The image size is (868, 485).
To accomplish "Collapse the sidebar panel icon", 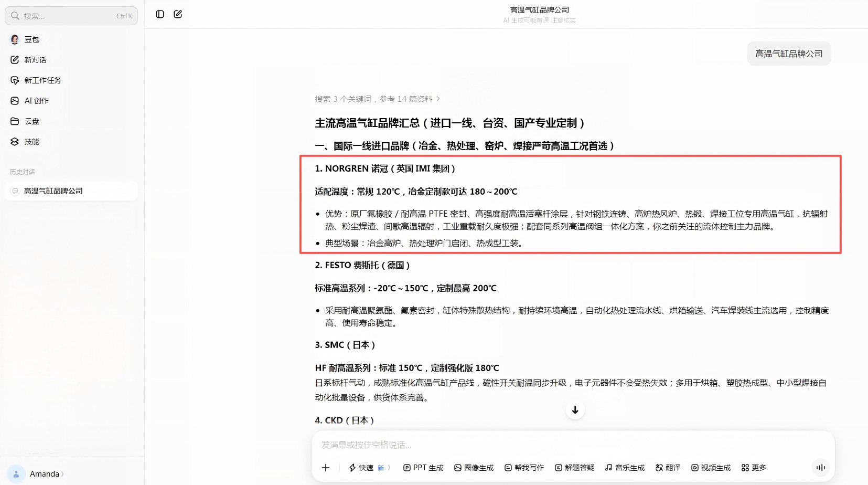I will [x=160, y=14].
